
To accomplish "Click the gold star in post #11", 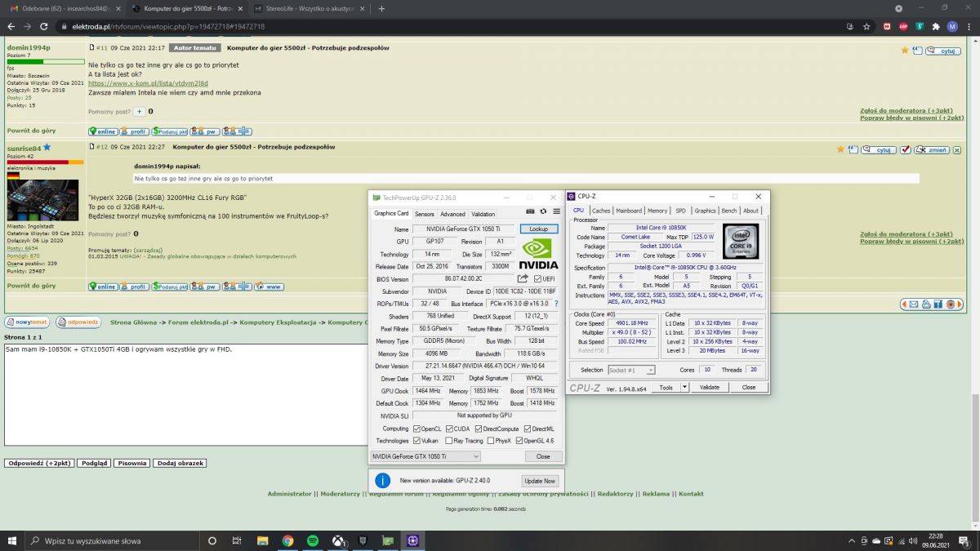I will 905,51.
